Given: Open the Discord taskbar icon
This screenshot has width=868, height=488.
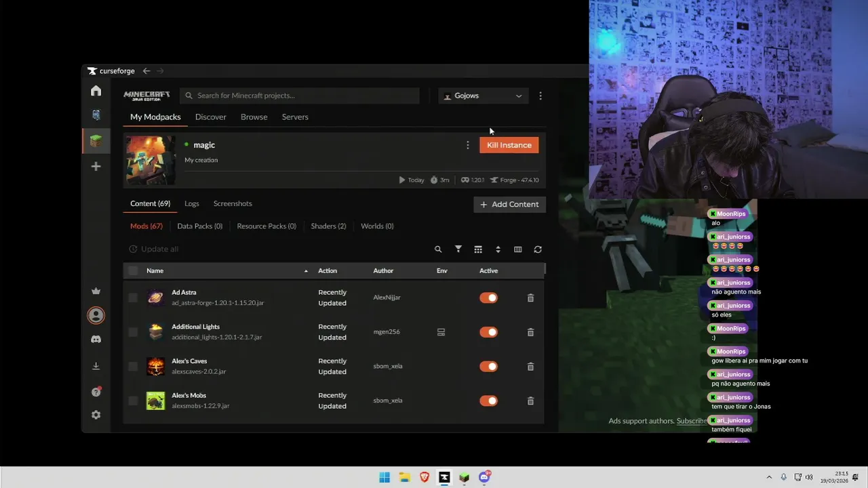Looking at the screenshot, I should click(484, 477).
